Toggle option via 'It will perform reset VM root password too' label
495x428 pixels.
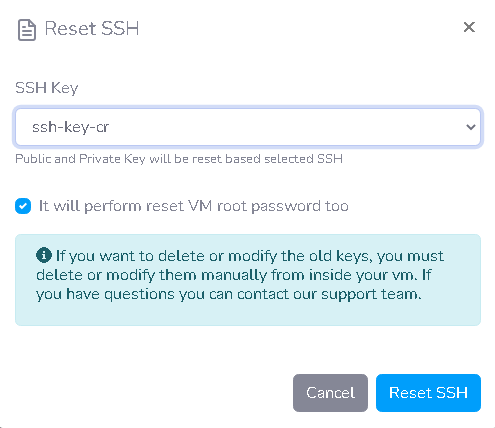(194, 206)
